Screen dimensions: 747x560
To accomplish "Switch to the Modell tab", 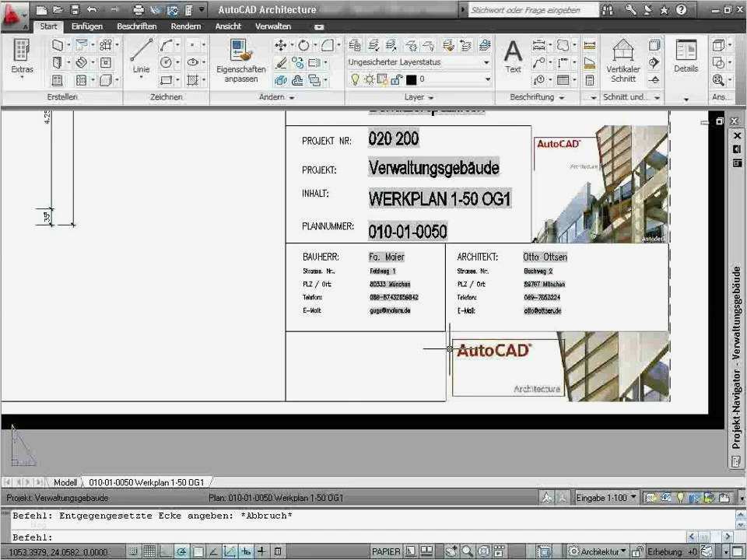I will [x=65, y=482].
